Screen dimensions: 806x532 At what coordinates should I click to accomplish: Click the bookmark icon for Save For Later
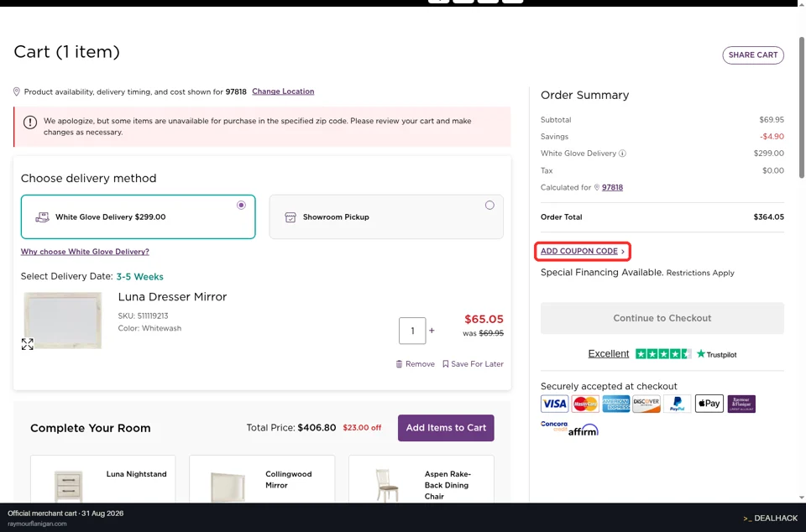446,364
